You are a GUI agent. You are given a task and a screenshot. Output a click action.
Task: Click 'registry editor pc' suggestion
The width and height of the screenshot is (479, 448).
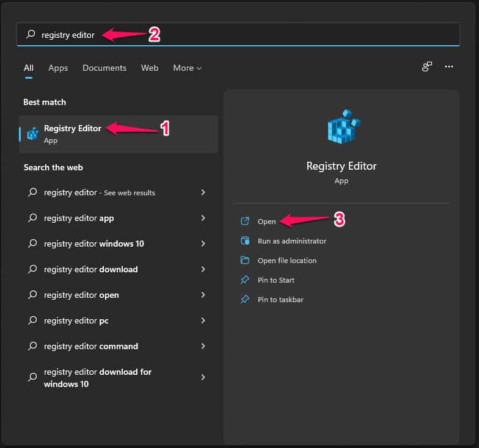tap(76, 321)
